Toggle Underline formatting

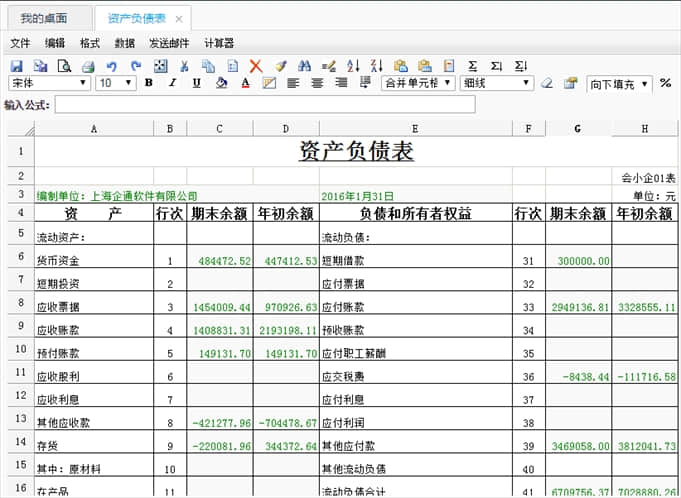pyautogui.click(x=197, y=82)
